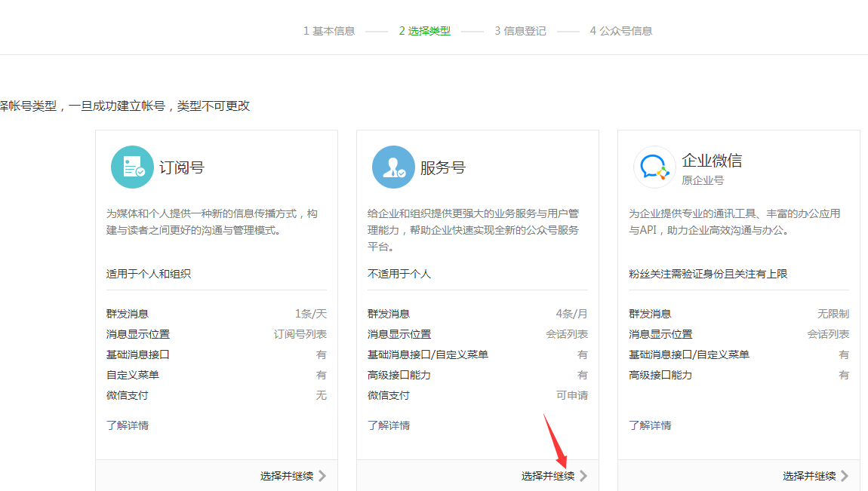
Task: Click the 订阅号 green document icon
Action: 132,167
